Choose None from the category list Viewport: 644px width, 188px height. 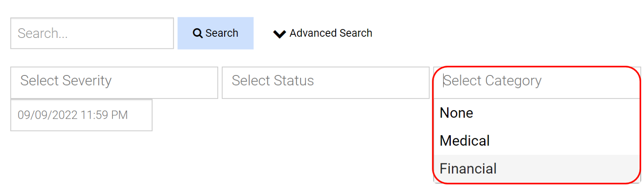tap(456, 113)
